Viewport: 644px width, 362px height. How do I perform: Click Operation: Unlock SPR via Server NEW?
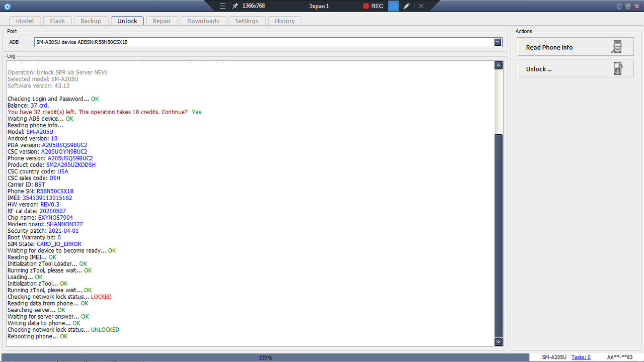click(57, 72)
